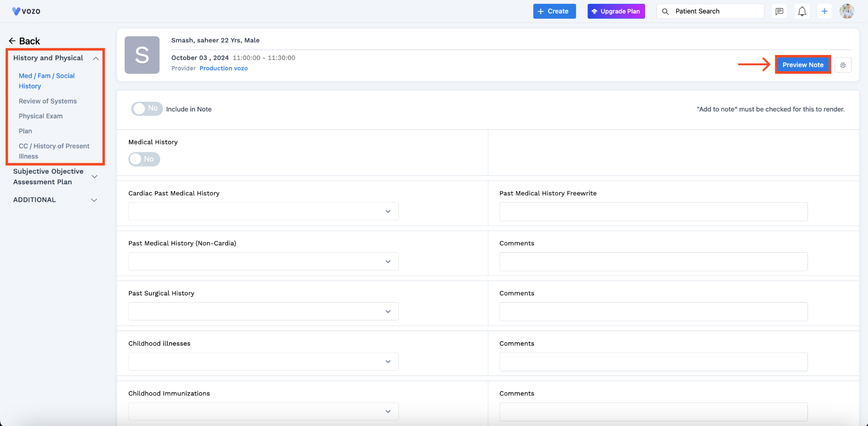Open the user profile avatar

pyautogui.click(x=847, y=11)
